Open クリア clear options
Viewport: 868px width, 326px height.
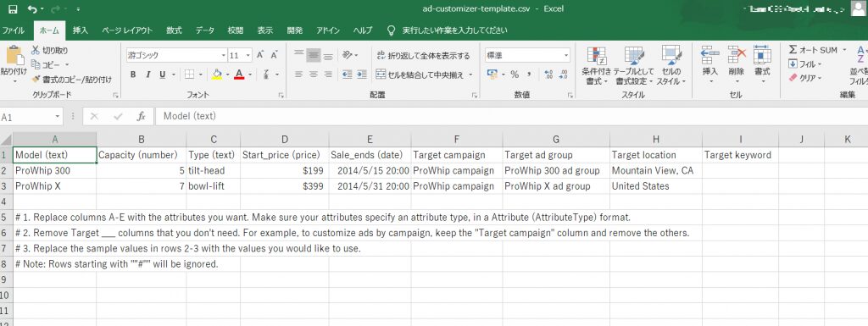pyautogui.click(x=805, y=79)
